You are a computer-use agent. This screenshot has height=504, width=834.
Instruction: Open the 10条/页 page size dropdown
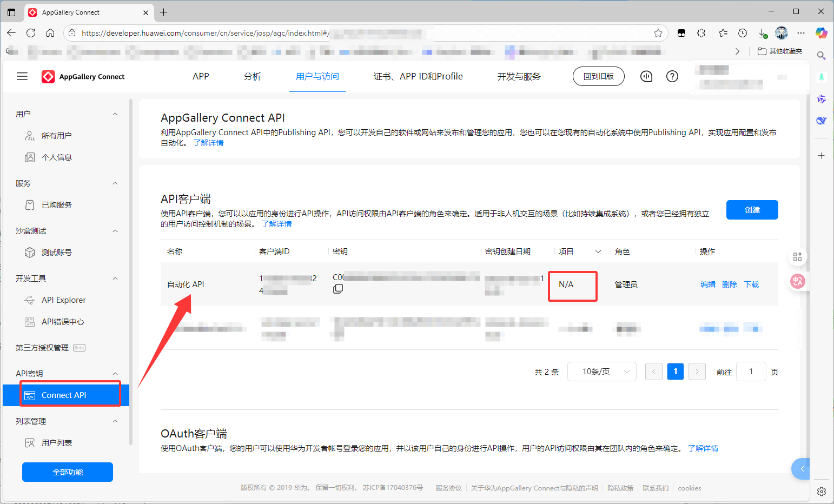[x=602, y=372]
